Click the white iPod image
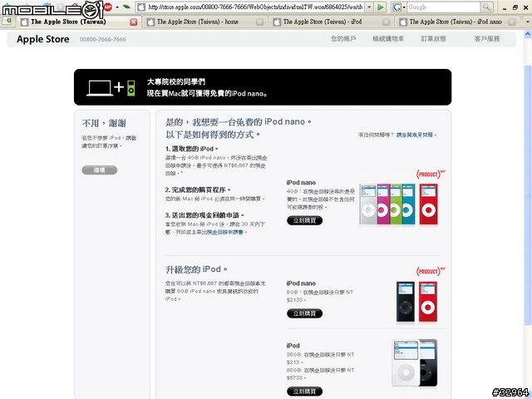The height and width of the screenshot is (399, 532). pos(406,362)
